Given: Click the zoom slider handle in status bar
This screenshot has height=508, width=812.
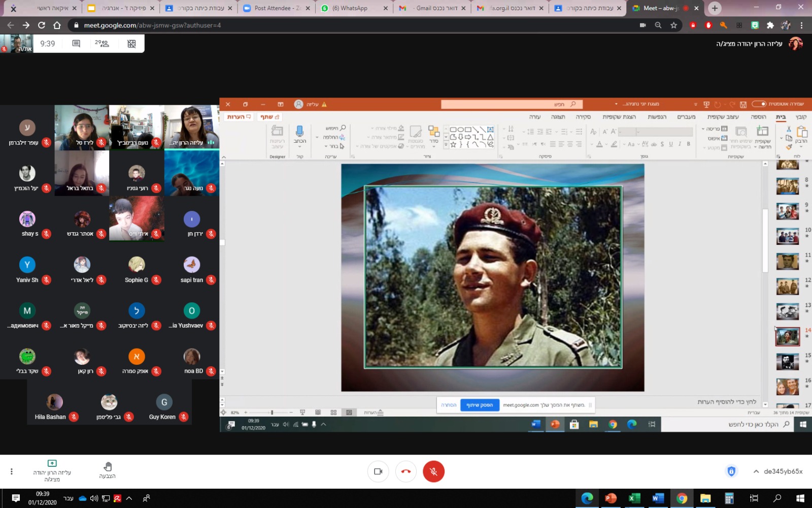Looking at the screenshot, I should [272, 412].
